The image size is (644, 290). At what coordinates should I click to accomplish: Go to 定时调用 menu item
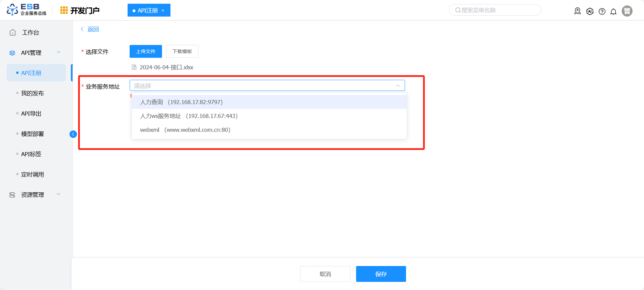32,174
